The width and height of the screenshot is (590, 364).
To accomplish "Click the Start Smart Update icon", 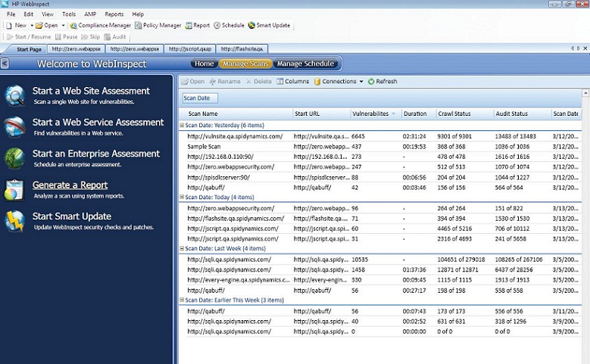I will pos(15,221).
